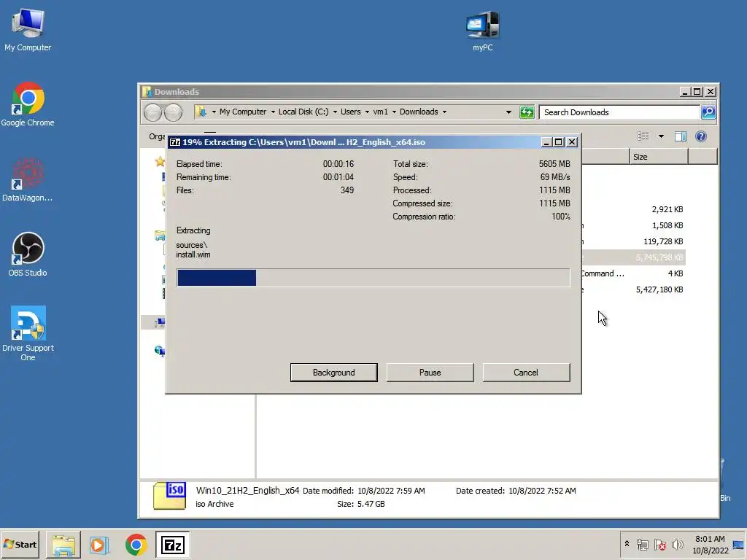The image size is (747, 560).
Task: Select the file sized 5,745,798 KB
Action: [659, 257]
